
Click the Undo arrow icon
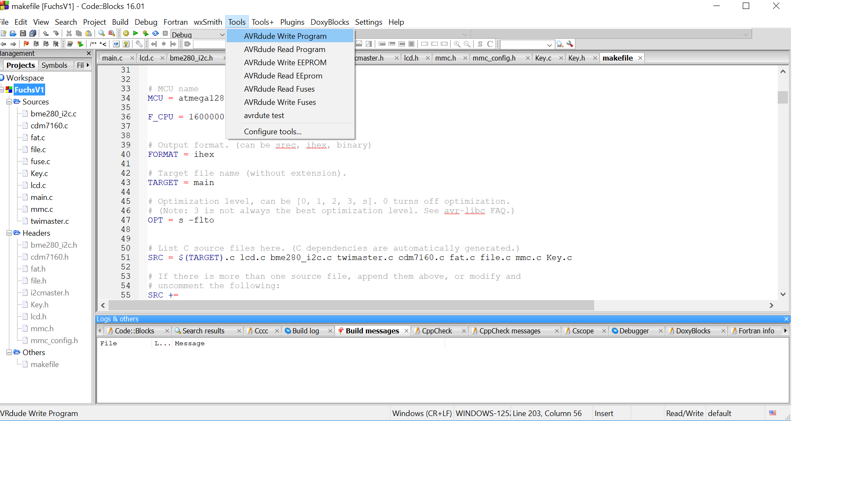46,33
